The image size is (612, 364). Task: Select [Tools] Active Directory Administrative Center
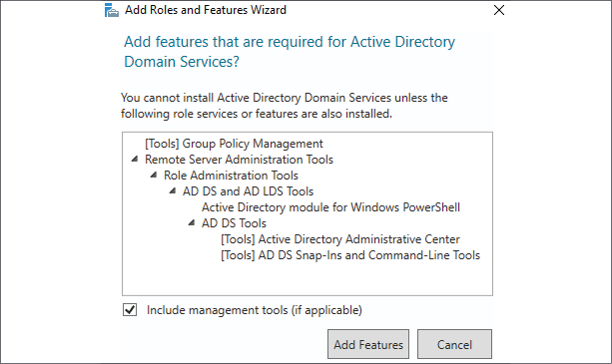[340, 239]
